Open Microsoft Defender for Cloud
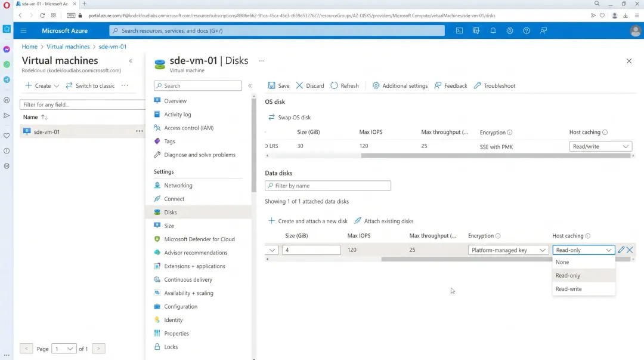644x360 pixels. [199, 239]
